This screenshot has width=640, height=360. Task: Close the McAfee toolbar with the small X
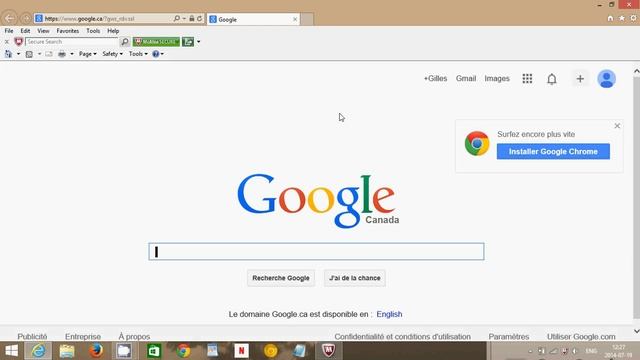point(7,42)
